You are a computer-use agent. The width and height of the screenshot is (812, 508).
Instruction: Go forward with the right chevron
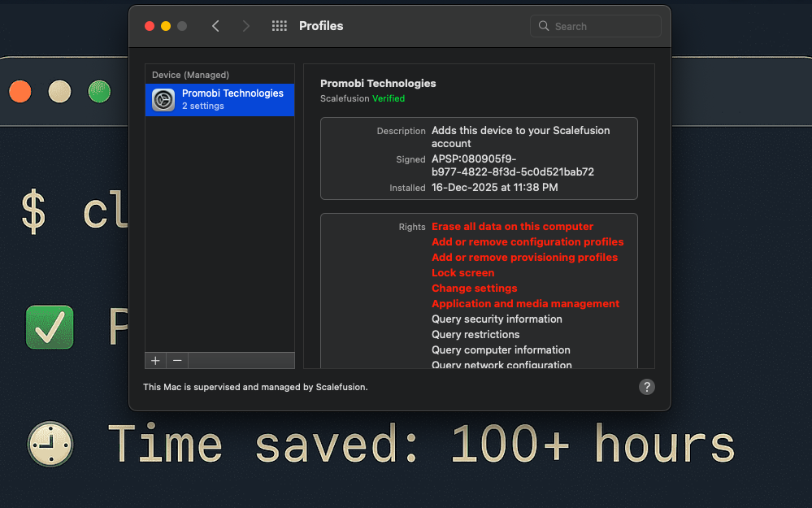(x=246, y=26)
